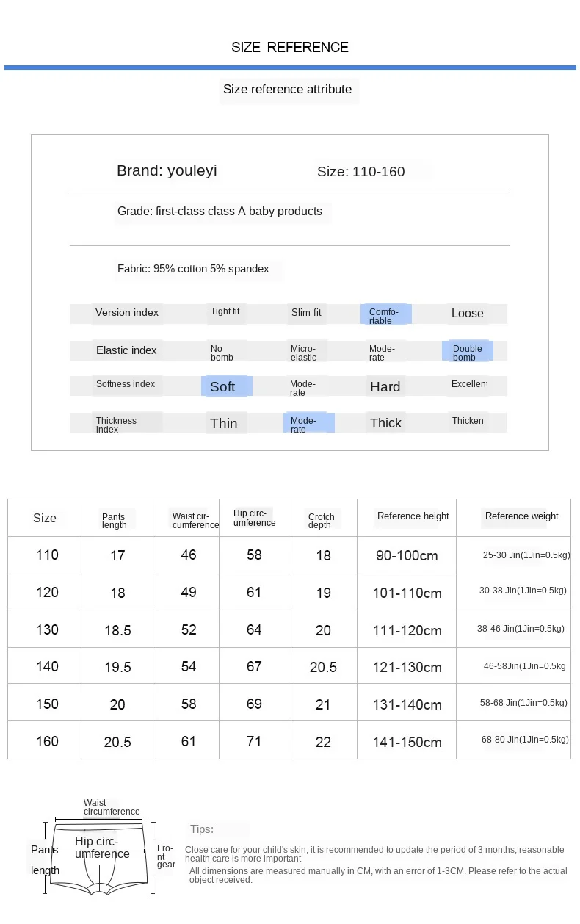Click the Reference weight column header
This screenshot has width=580, height=924.
[521, 516]
